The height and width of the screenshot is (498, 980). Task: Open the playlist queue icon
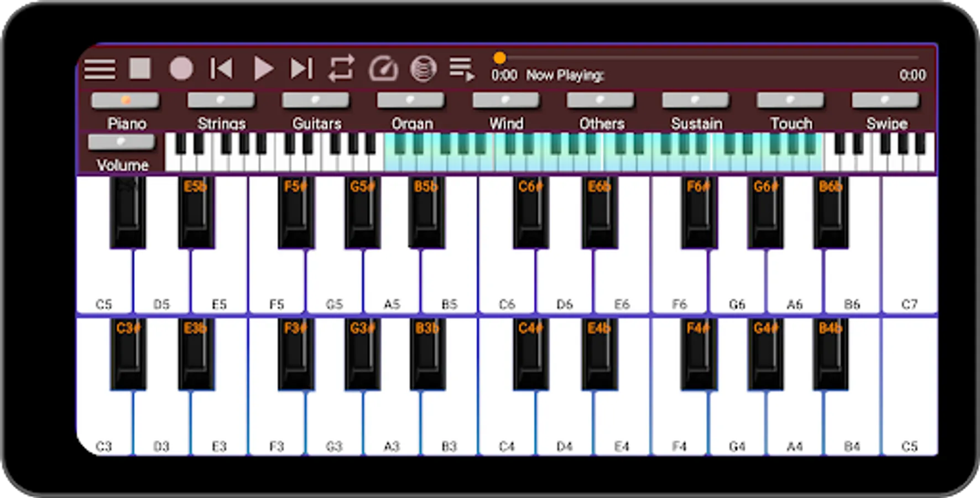pos(462,69)
